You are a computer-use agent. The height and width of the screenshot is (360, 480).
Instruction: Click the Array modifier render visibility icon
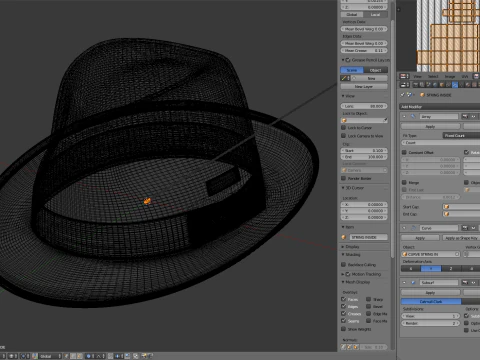(x=465, y=116)
